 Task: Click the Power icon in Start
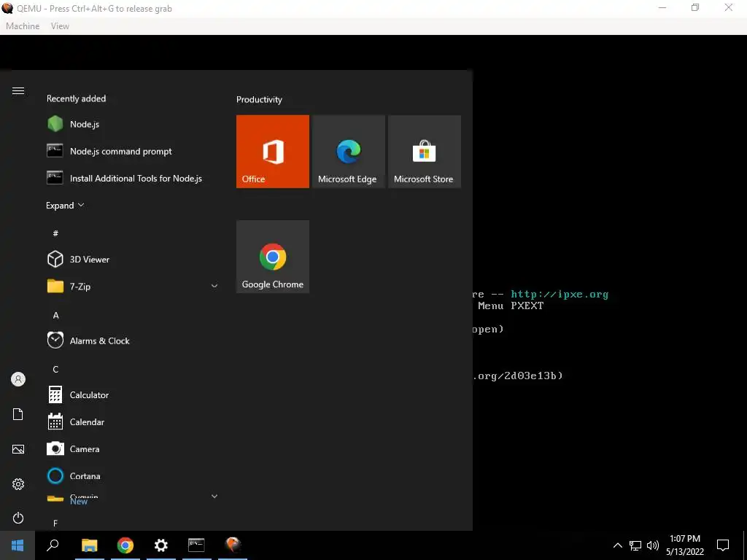point(18,518)
